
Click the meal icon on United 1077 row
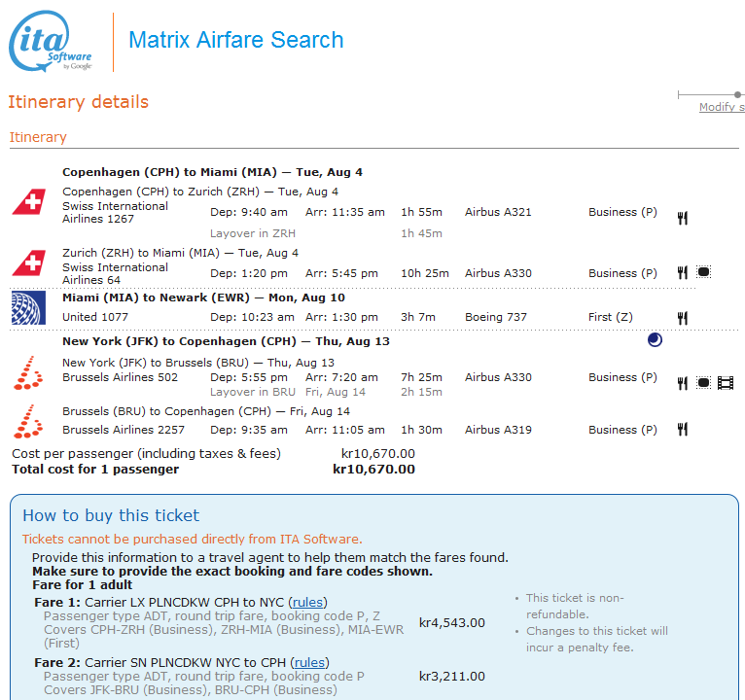click(x=683, y=318)
